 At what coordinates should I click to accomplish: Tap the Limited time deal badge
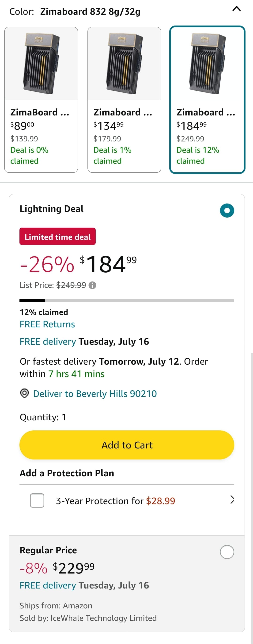click(57, 237)
